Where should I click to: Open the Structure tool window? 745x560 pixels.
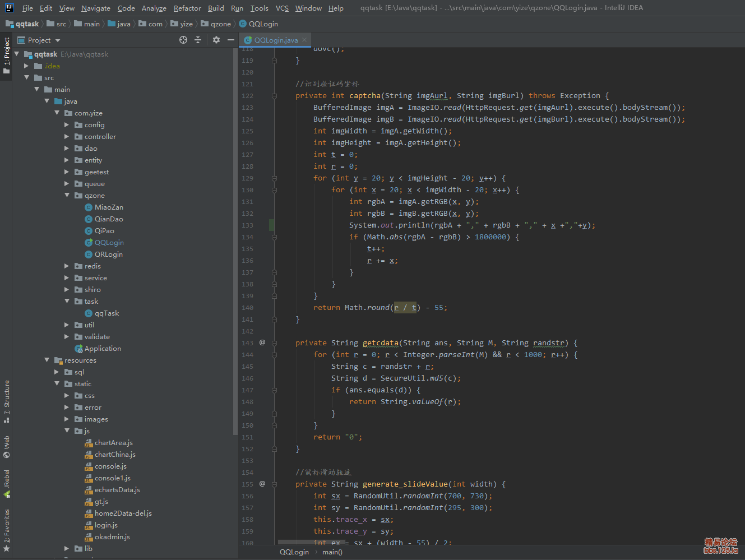(7, 400)
